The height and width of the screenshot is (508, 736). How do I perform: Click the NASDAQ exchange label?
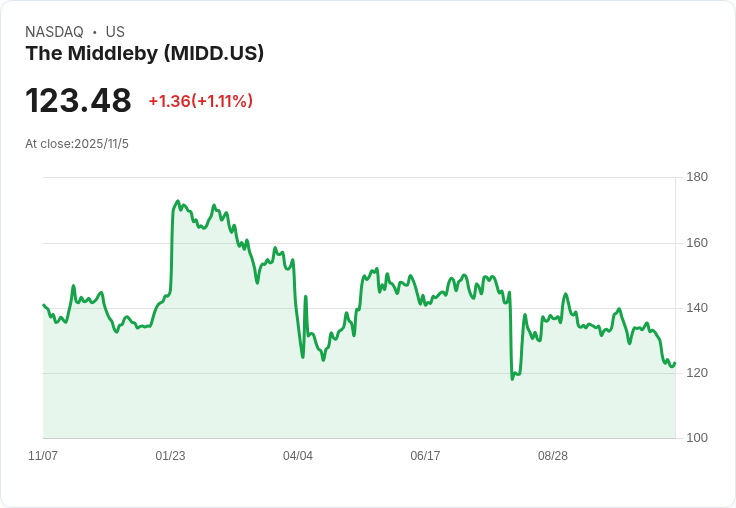[x=54, y=32]
